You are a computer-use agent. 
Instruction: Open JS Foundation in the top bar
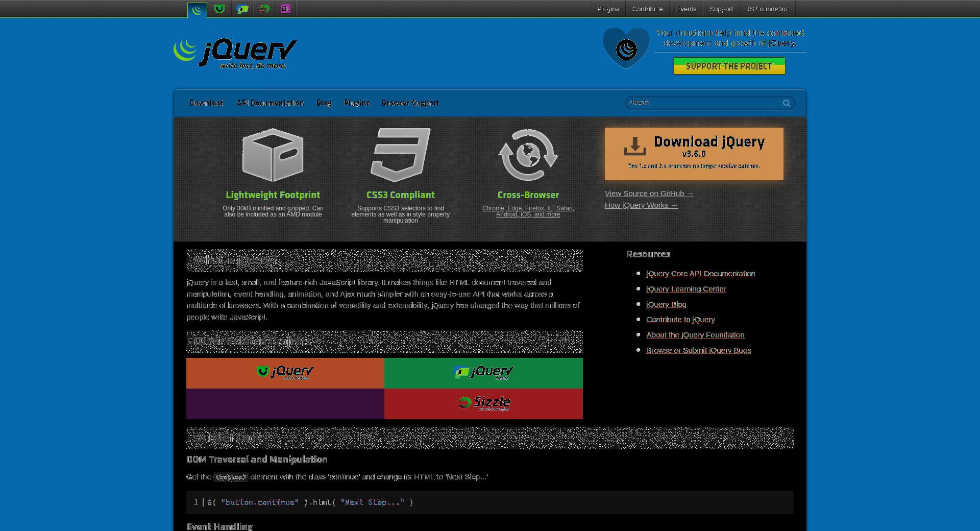tap(767, 9)
